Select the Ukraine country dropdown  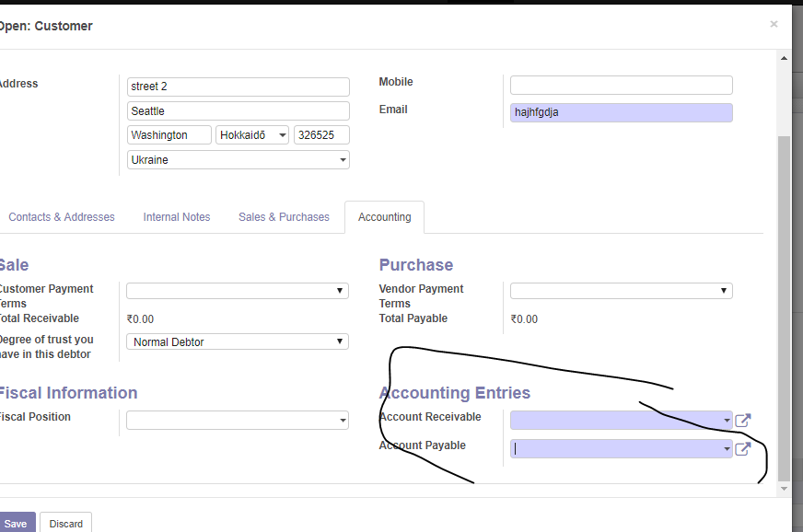[239, 159]
